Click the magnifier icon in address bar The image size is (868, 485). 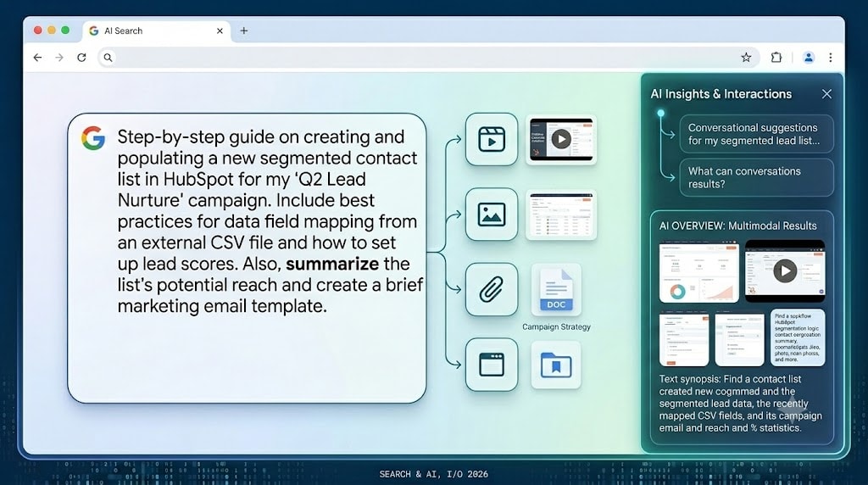(108, 58)
